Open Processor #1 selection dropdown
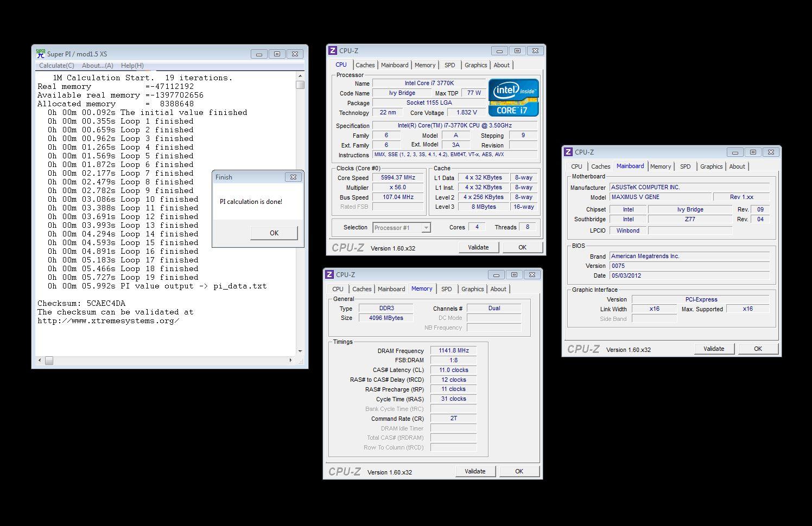Image resolution: width=812 pixels, height=526 pixels. [402, 228]
